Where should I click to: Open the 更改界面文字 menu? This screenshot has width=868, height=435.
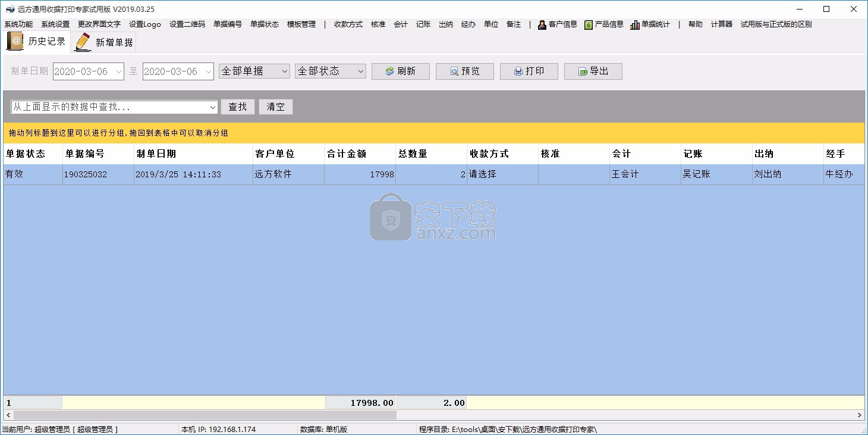point(99,24)
